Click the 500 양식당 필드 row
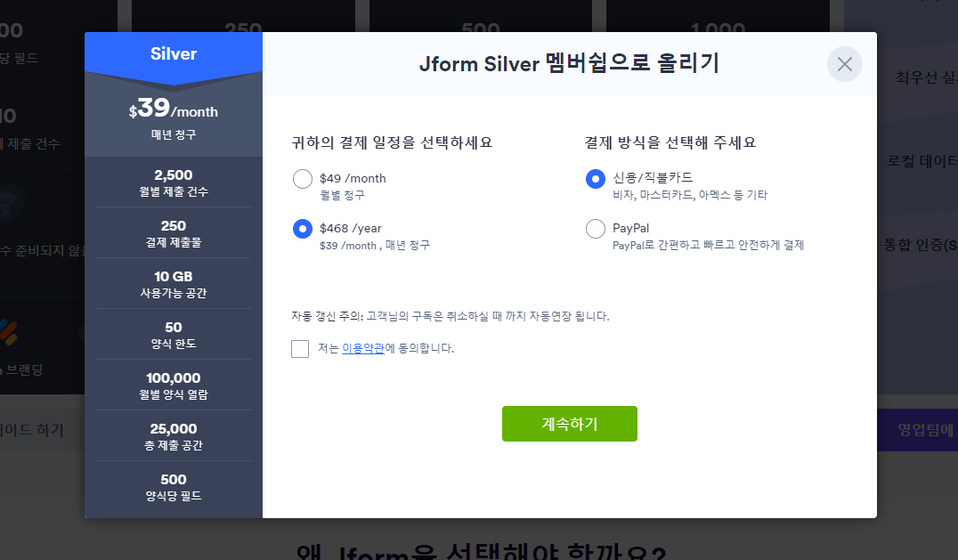The image size is (958, 560). point(174,487)
